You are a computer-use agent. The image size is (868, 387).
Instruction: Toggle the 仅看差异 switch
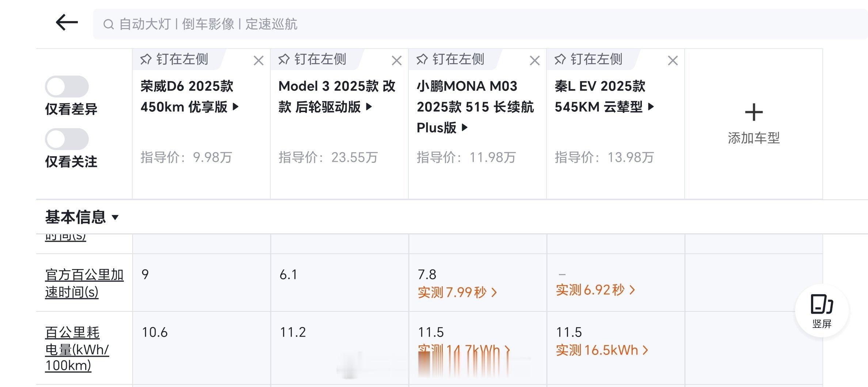(x=67, y=87)
